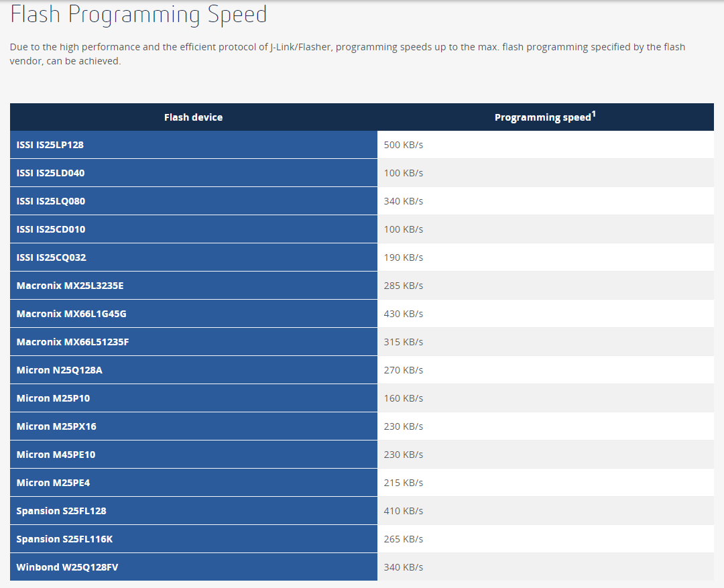The width and height of the screenshot is (724, 588).
Task: Click the intro paragraph about J-Link/Flasher
Action: coord(347,54)
